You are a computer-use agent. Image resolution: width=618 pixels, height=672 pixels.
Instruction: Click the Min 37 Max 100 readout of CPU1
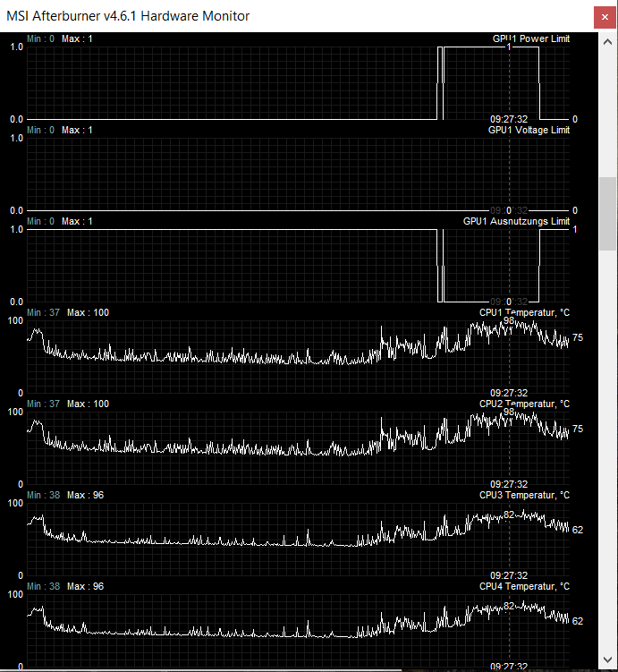68,312
